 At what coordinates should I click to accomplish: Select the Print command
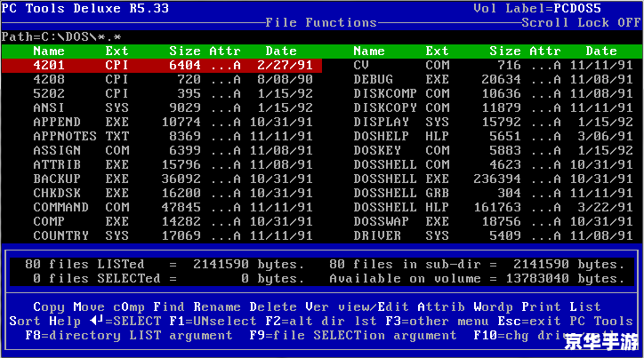[x=542, y=307]
